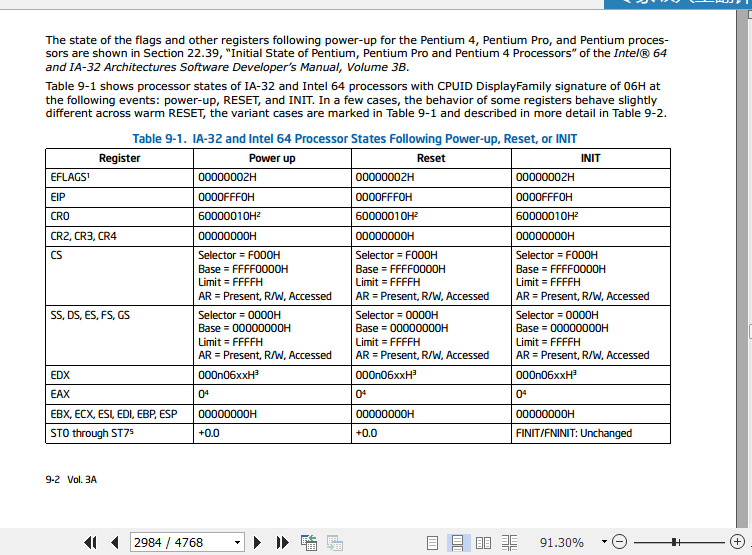Click the Power up value 0000FFF0H for EIP

click(x=226, y=197)
